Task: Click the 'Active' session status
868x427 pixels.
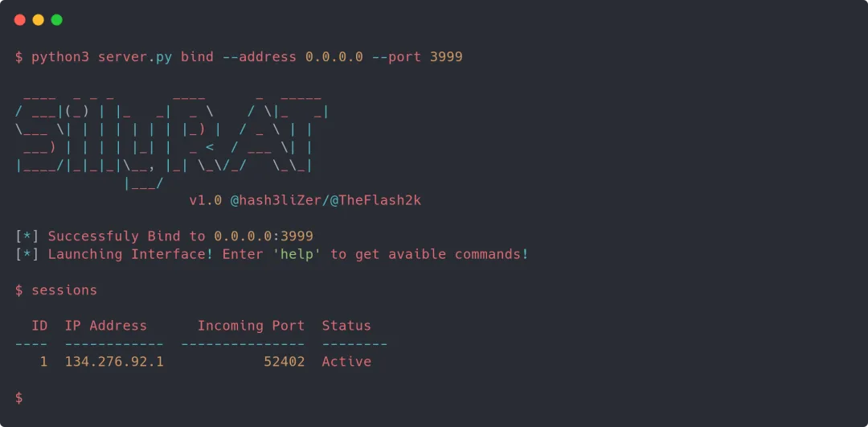Action: pos(346,362)
